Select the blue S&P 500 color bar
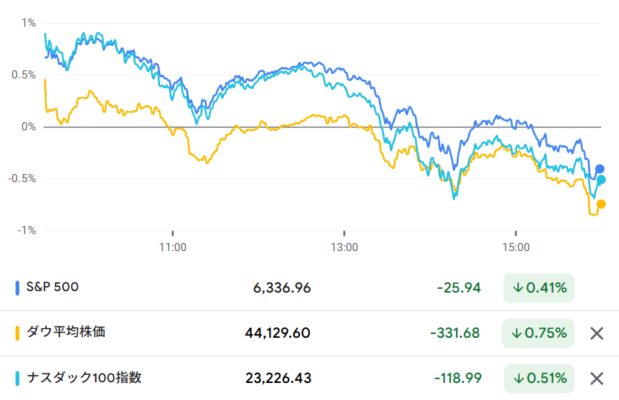The width and height of the screenshot is (619, 400). pos(17,288)
